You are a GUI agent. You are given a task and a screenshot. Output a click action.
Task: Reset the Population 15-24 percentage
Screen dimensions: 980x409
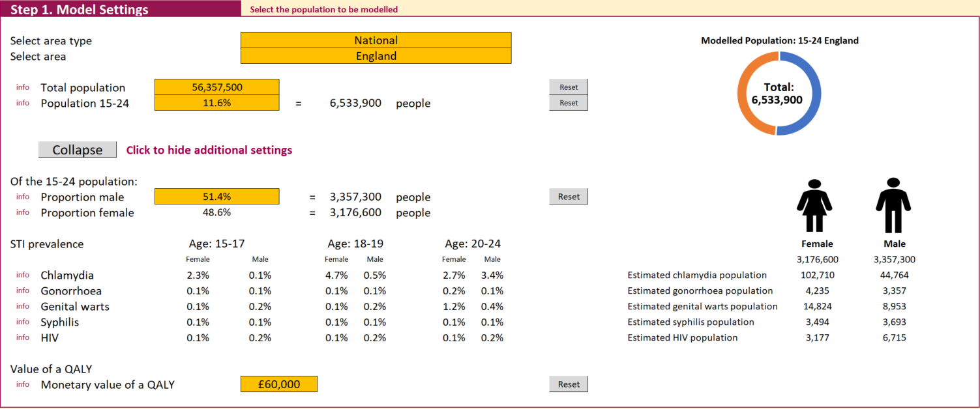(569, 103)
